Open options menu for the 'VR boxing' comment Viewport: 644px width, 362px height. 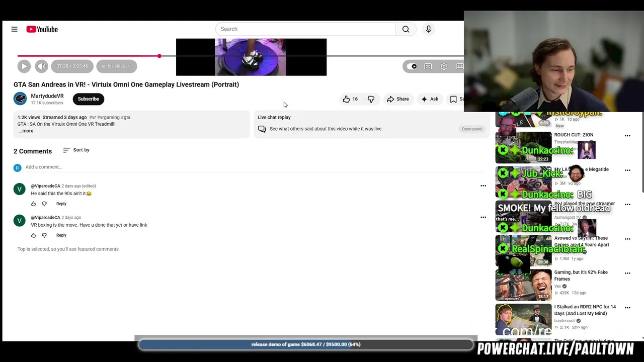483,217
